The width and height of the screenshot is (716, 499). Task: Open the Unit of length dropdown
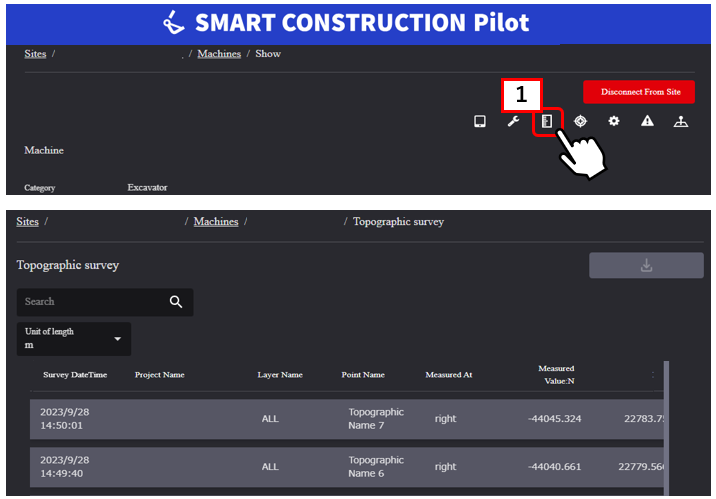coord(74,339)
